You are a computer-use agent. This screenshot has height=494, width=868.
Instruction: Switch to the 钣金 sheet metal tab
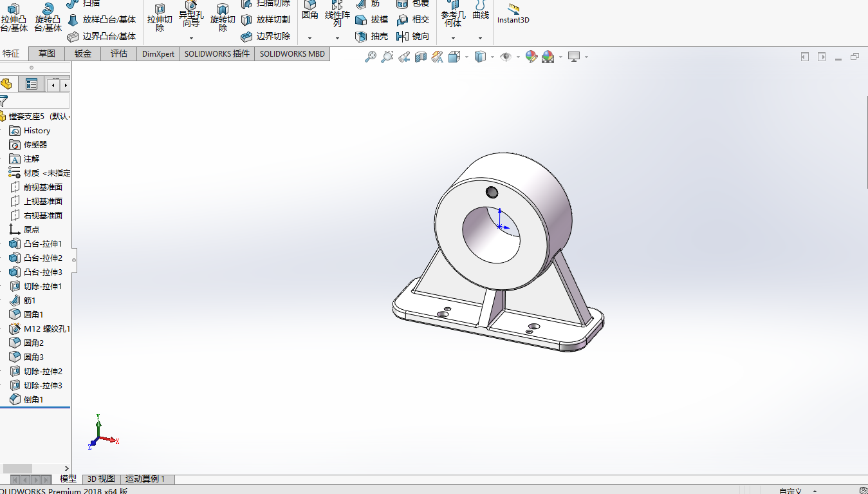tap(83, 54)
